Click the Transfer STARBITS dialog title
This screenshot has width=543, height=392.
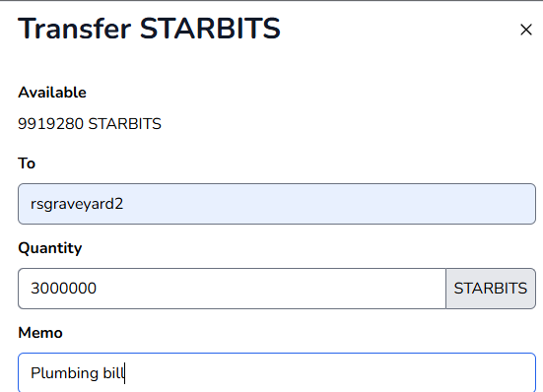tap(149, 29)
